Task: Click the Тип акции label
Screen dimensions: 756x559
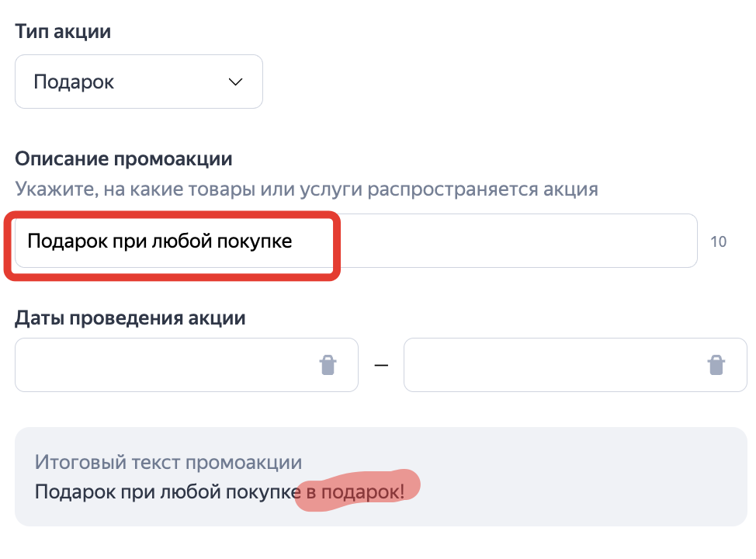Action: [x=63, y=32]
